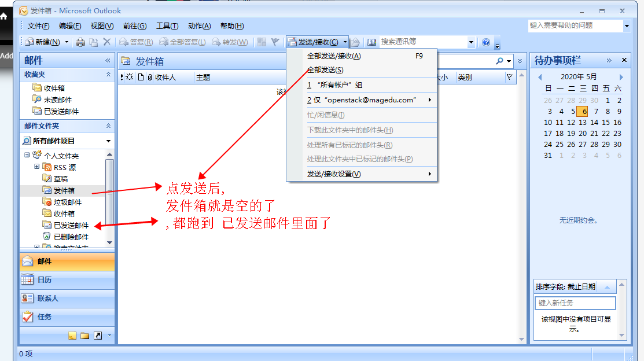Open the 所有邮件项目 dropdown
644x361 pixels.
click(x=108, y=141)
